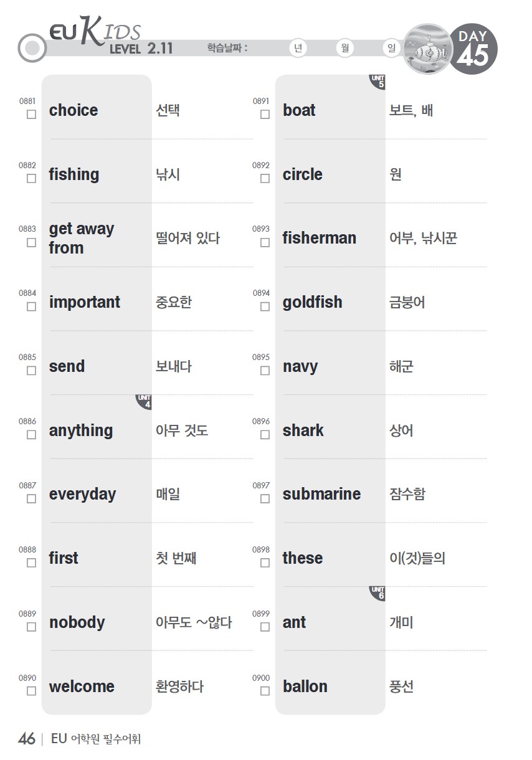
Task: Tick the checkbox for 0900 ballon
Action: point(265,691)
